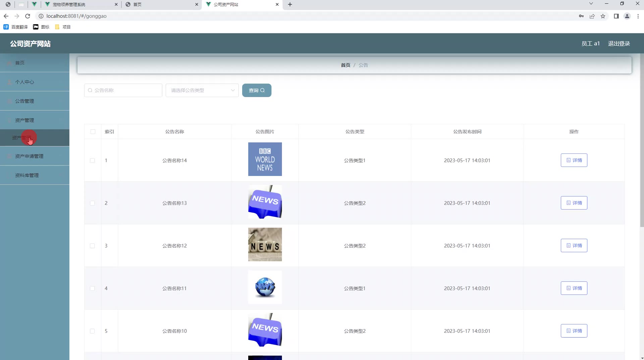Open the password key icon
Screen dimensions: 644x360
581,16
